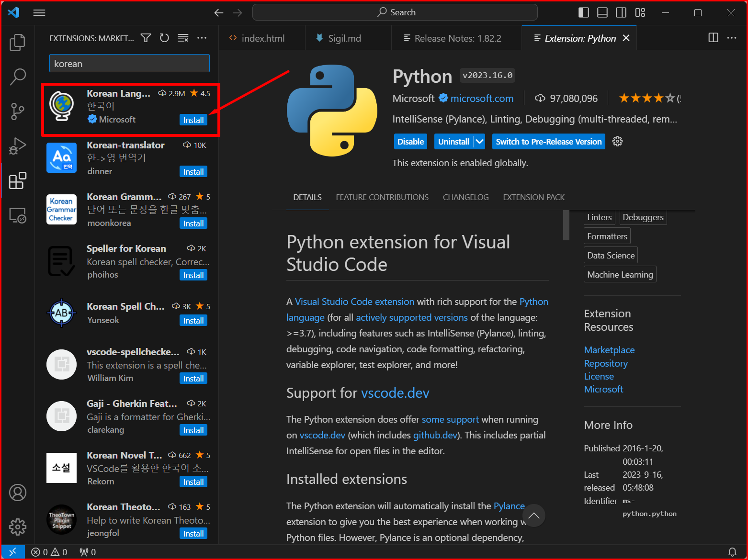Expand the Uninstall dropdown arrow
The image size is (748, 560).
tap(480, 141)
